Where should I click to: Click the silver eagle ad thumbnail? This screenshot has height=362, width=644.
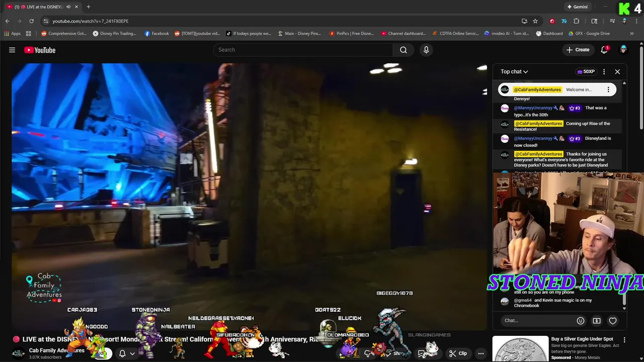(520, 349)
